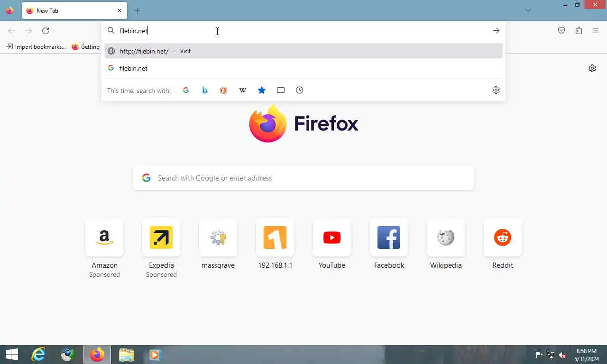The image size is (607, 364).
Task: Click the Back navigation arrow
Action: click(11, 31)
